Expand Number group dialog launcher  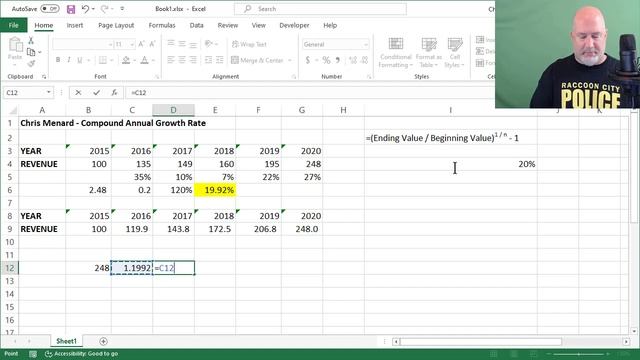click(x=369, y=77)
